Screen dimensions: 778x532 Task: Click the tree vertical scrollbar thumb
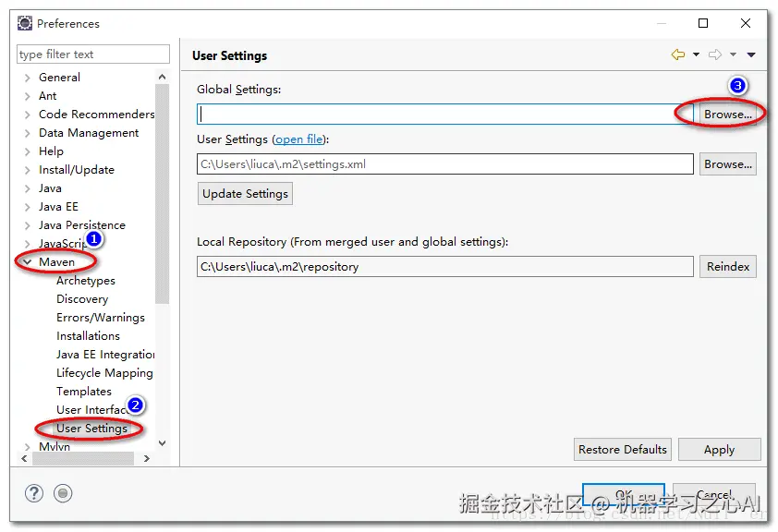(x=163, y=194)
